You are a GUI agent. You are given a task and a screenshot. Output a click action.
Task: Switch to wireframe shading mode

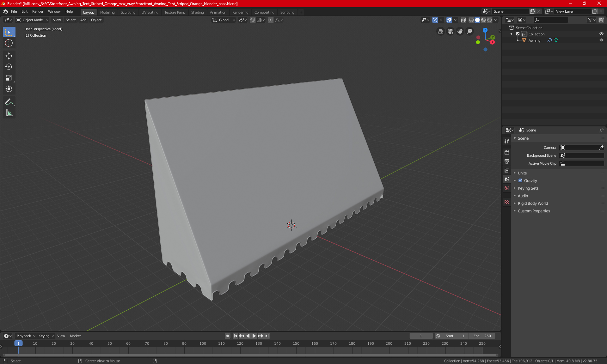471,20
